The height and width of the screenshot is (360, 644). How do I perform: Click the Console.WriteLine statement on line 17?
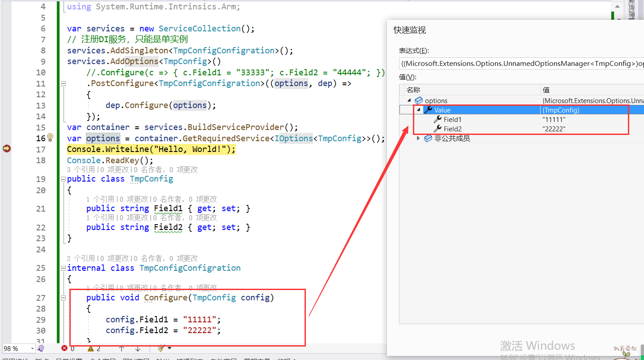(151, 149)
